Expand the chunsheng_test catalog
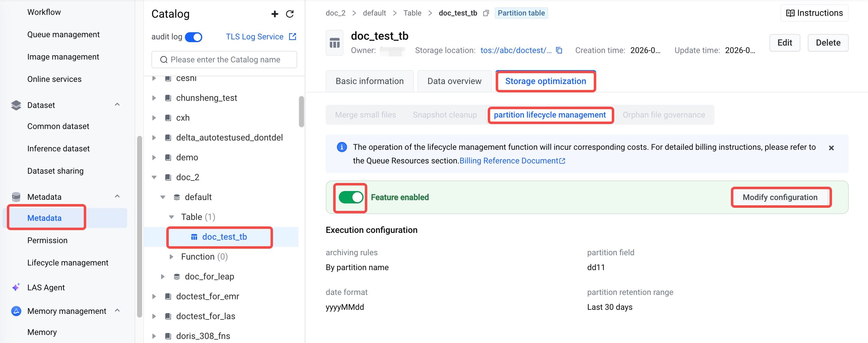The width and height of the screenshot is (868, 343). coord(154,98)
